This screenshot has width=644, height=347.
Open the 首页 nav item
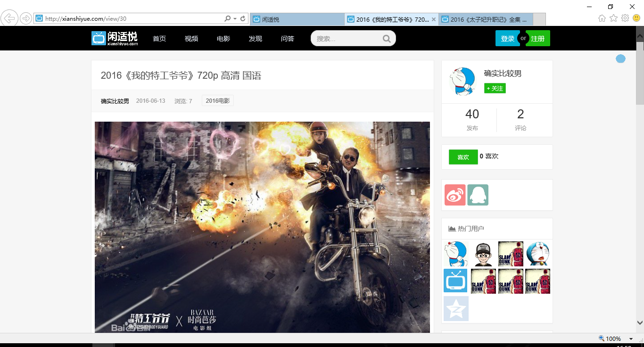159,39
